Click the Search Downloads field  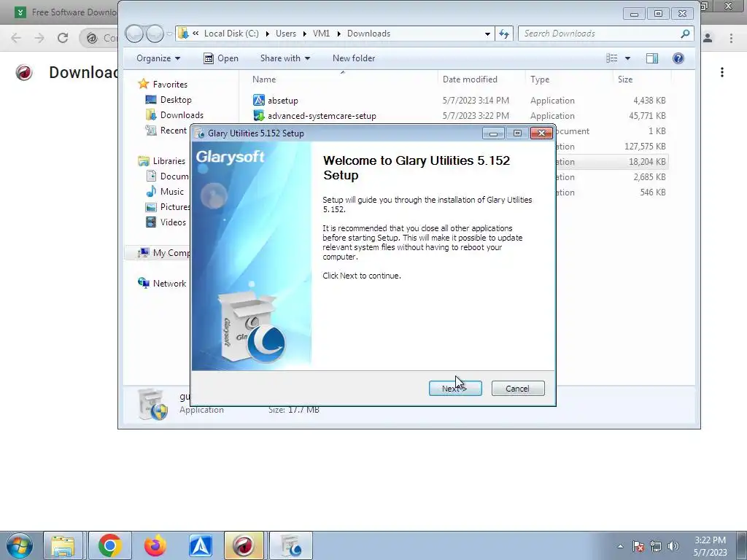click(x=600, y=34)
